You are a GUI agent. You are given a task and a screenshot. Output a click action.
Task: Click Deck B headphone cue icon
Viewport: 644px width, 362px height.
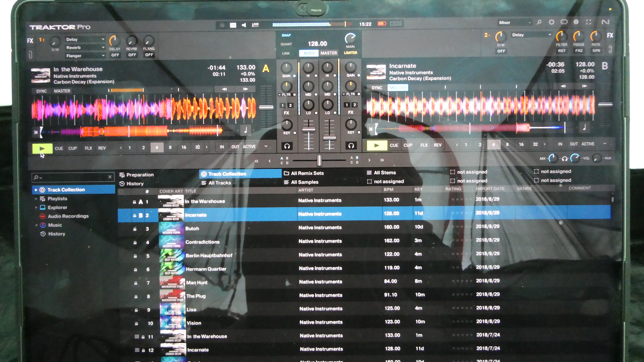pyautogui.click(x=351, y=145)
